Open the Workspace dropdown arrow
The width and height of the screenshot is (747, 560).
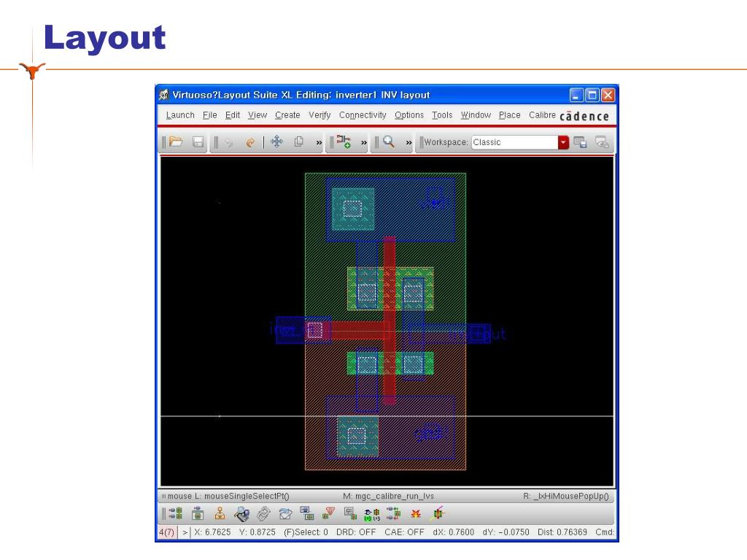[x=563, y=142]
